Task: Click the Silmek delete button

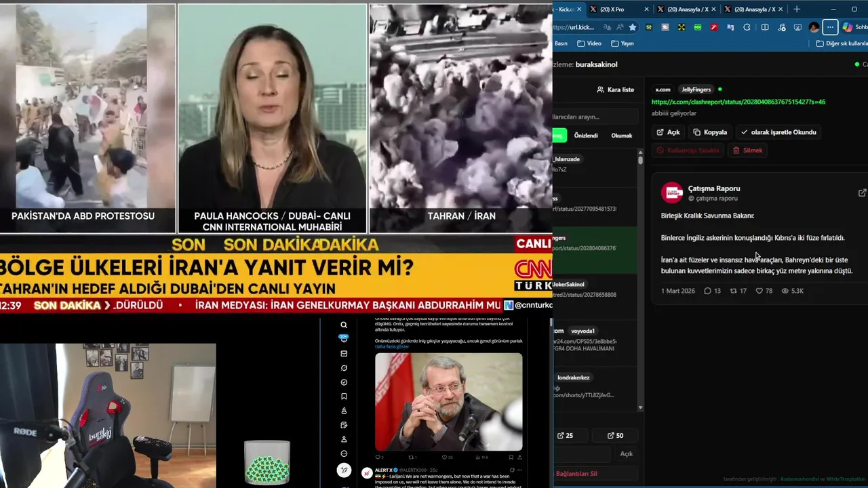Action: click(748, 150)
